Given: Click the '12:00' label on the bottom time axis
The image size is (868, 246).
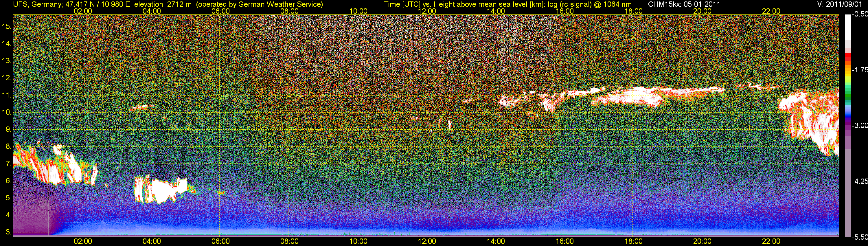Looking at the screenshot, I should 427,241.
